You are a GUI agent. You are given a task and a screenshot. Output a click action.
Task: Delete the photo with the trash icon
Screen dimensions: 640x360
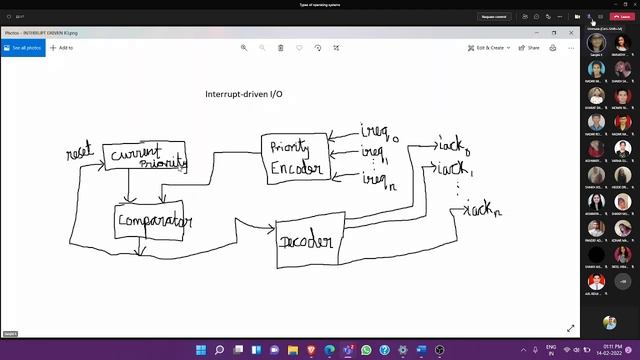point(281,48)
